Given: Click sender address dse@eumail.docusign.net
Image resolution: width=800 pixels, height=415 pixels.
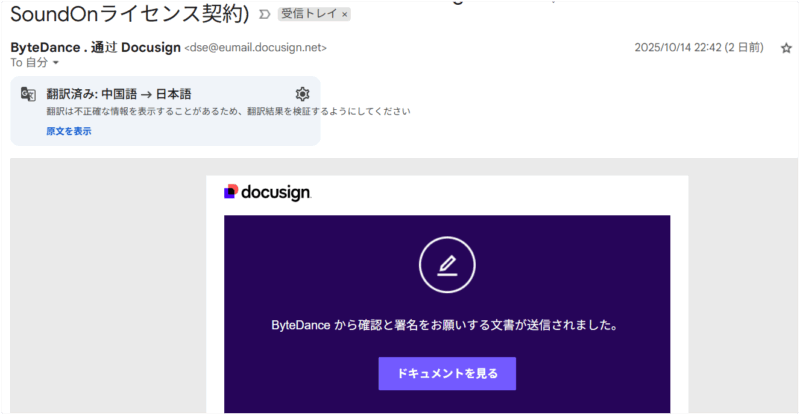Looking at the screenshot, I should tap(256, 48).
